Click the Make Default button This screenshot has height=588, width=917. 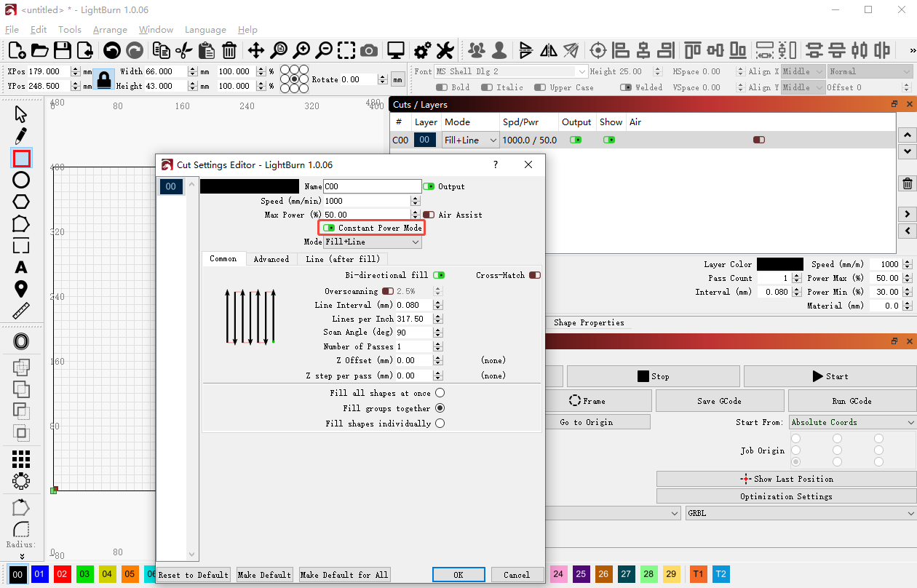click(265, 575)
